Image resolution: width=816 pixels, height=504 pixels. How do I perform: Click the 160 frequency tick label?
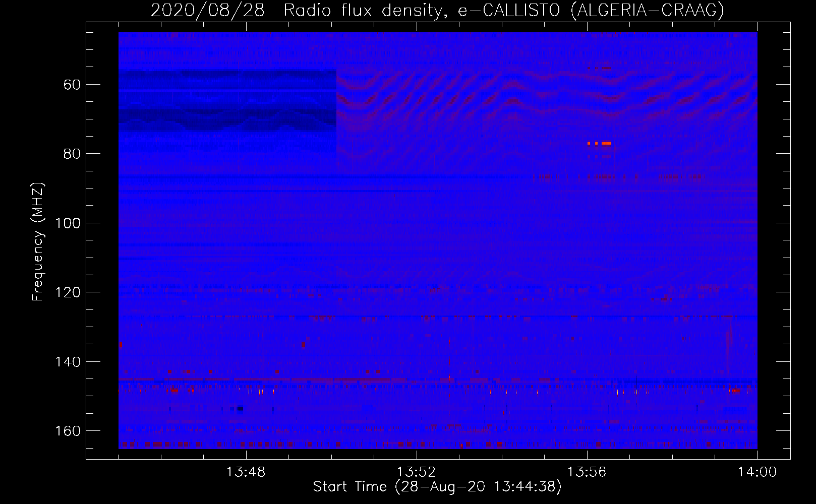point(68,431)
